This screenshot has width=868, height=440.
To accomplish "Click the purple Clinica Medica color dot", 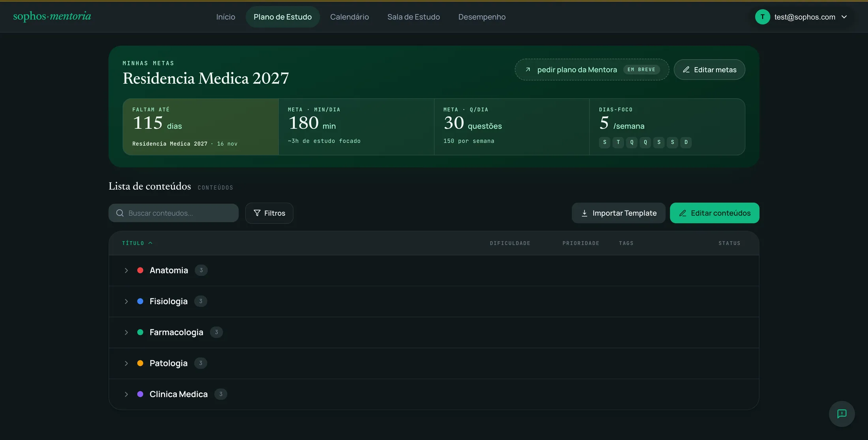I will tap(140, 394).
